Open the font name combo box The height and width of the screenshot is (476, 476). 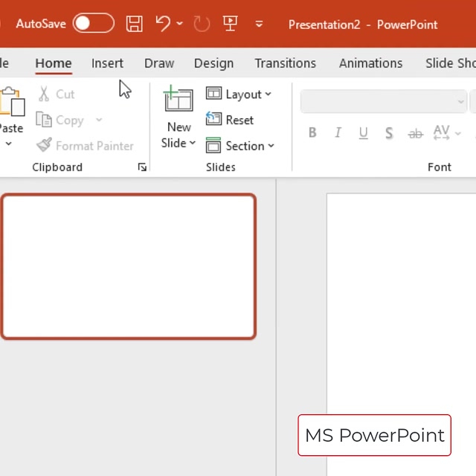pyautogui.click(x=383, y=102)
